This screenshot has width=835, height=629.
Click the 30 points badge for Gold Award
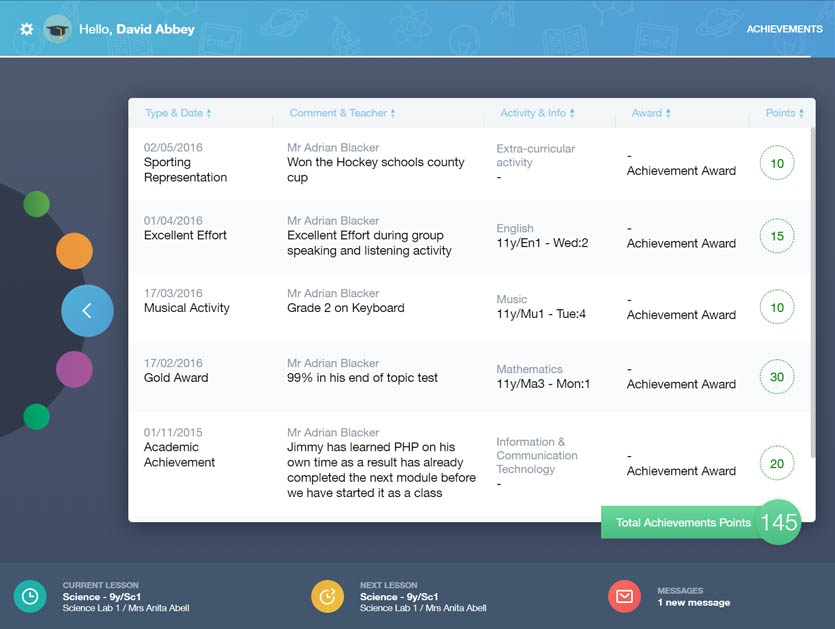click(777, 377)
